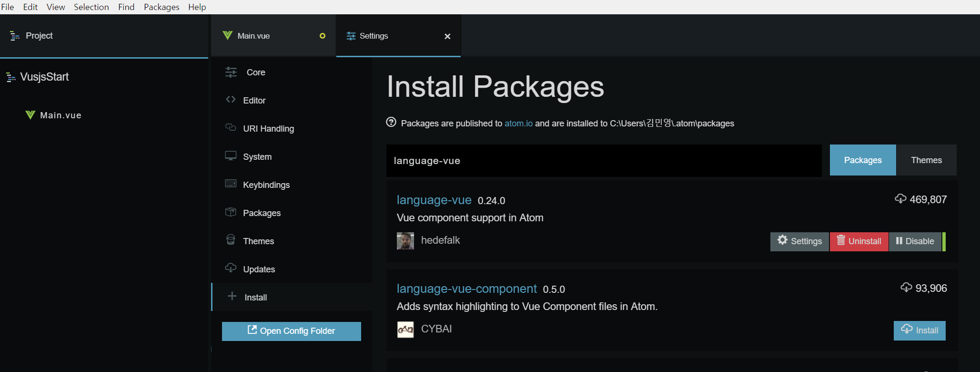
Task: Click the VusjsStart project root icon
Action: coord(11,77)
